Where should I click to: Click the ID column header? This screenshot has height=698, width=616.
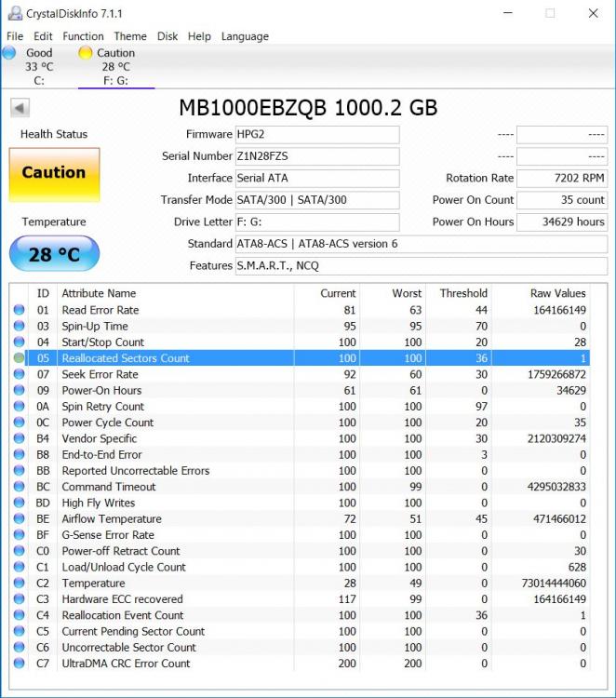click(43, 293)
